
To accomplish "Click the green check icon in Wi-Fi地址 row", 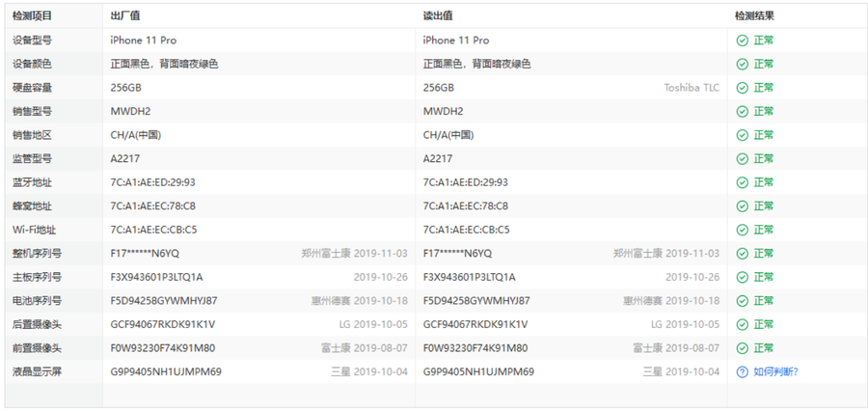I will point(742,230).
